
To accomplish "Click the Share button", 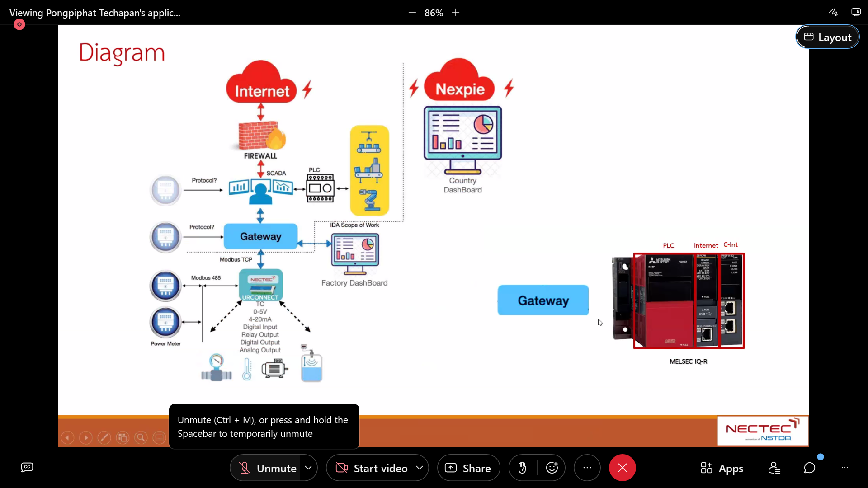I will click(468, 468).
